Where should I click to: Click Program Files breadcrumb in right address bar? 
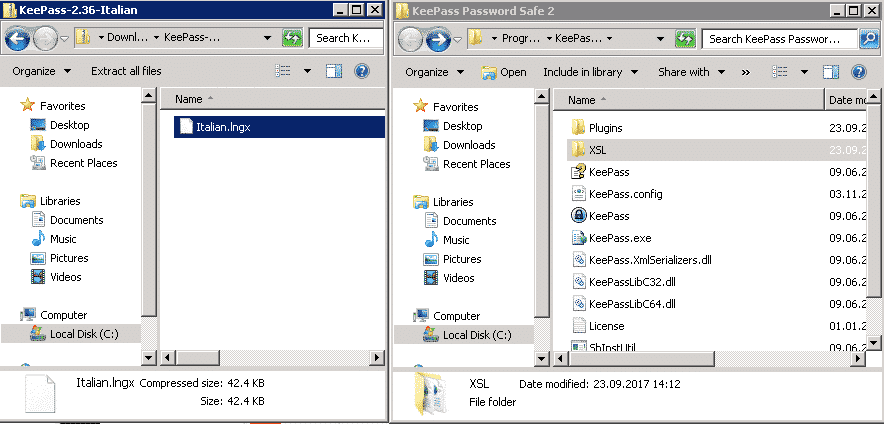click(x=520, y=39)
